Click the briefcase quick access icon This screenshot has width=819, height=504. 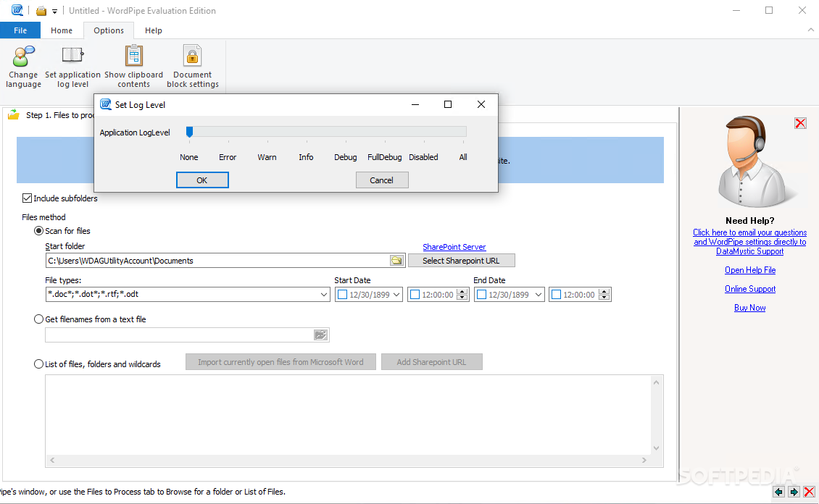click(x=41, y=11)
